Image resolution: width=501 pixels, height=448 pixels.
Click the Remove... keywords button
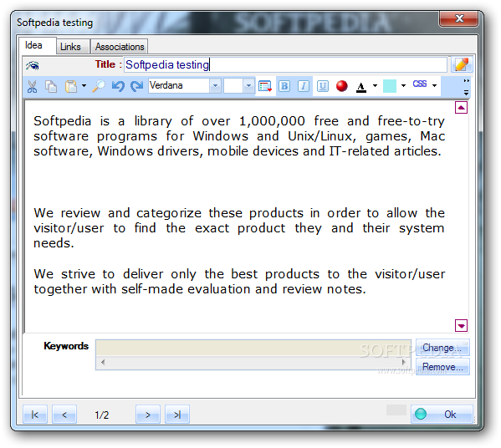tap(442, 367)
